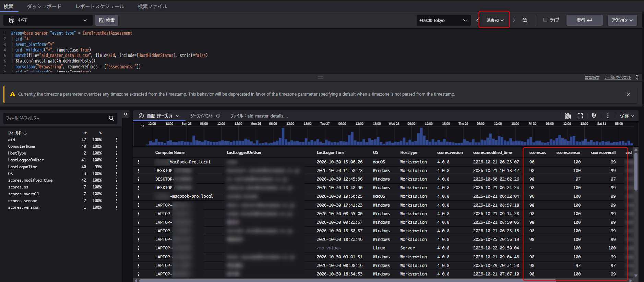The height and width of the screenshot is (282, 644).
Task: Open the レポートスケジュール tab
Action: [x=100, y=7]
